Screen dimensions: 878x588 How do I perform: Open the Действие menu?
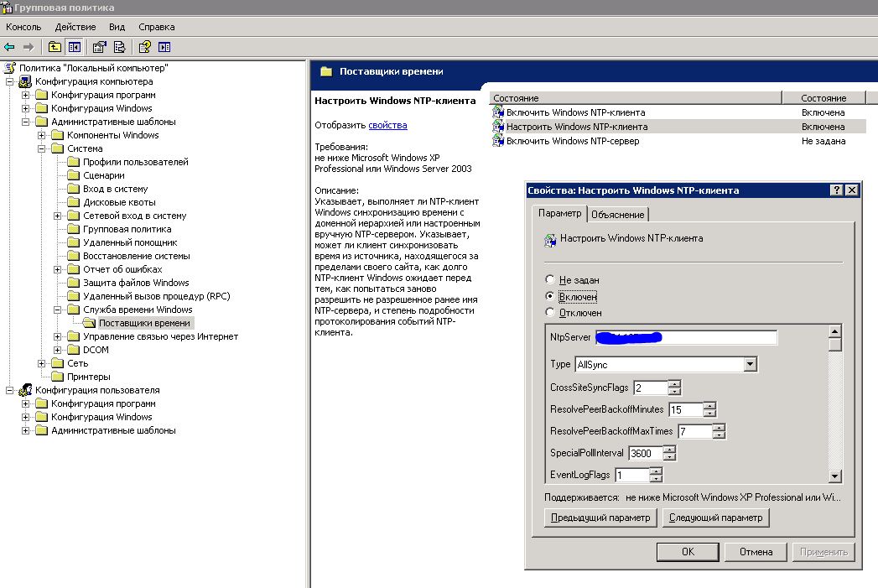click(75, 27)
